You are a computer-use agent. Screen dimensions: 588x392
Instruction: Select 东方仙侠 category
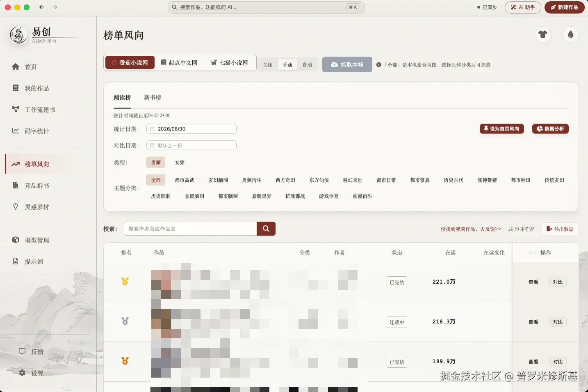319,180
